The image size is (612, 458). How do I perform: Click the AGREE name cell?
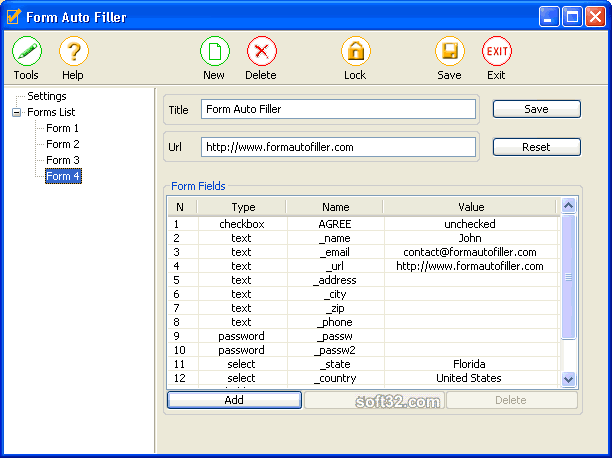pos(335,224)
